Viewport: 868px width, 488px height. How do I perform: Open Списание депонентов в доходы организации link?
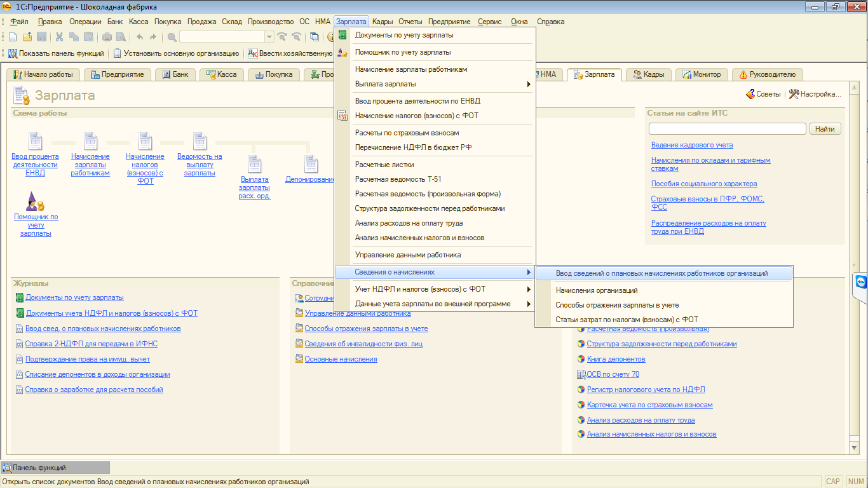click(x=97, y=374)
